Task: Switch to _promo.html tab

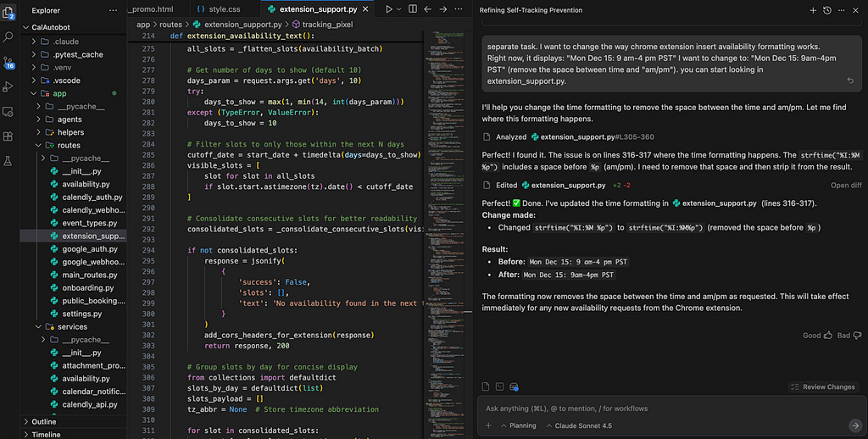Action: 151,9
